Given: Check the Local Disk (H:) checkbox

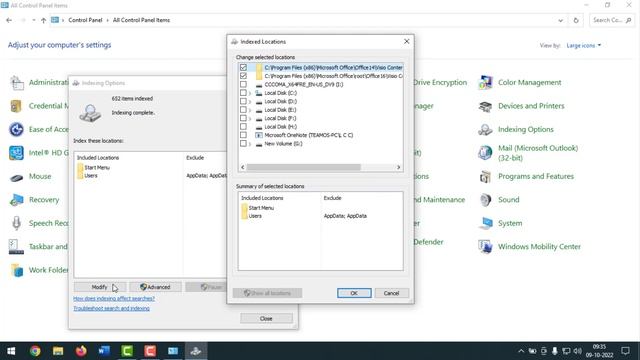Looking at the screenshot, I should 243,127.
